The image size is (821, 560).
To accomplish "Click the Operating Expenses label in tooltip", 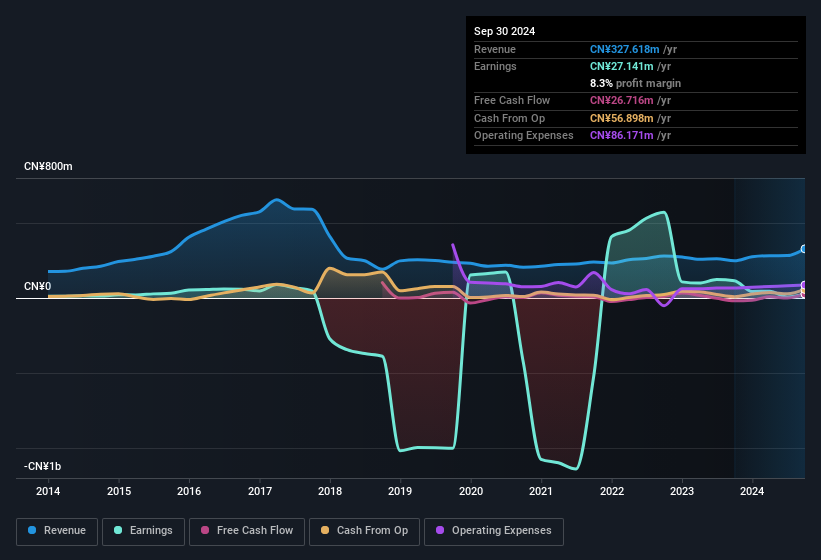I will tap(524, 136).
